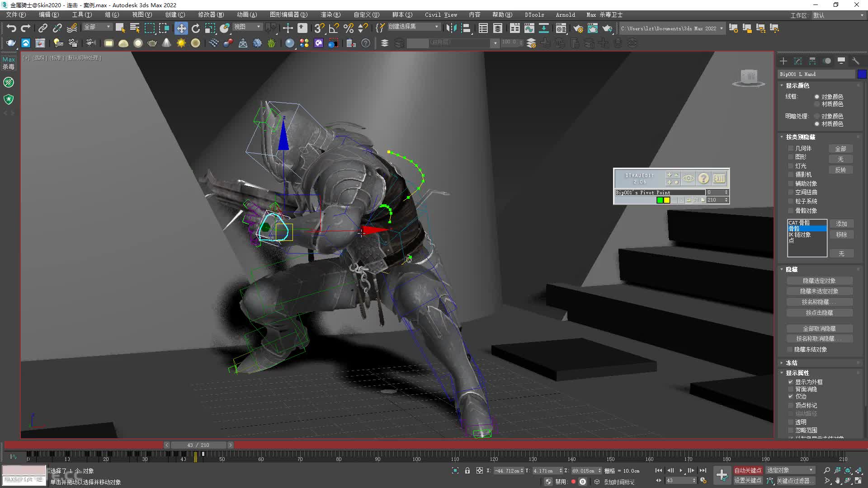
Task: Open the 视图 reference coordinate dropdown
Action: tap(247, 27)
